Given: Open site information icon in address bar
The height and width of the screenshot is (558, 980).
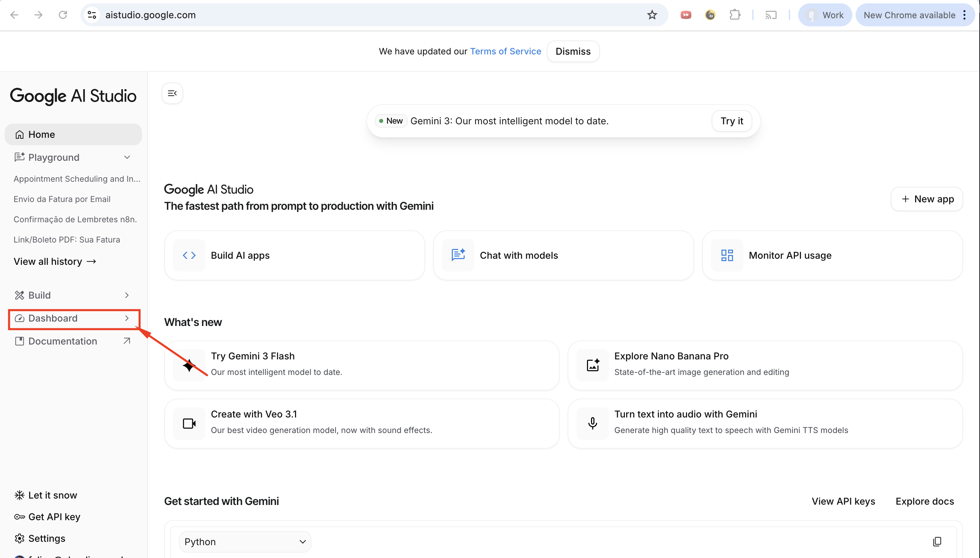Looking at the screenshot, I should [x=92, y=15].
